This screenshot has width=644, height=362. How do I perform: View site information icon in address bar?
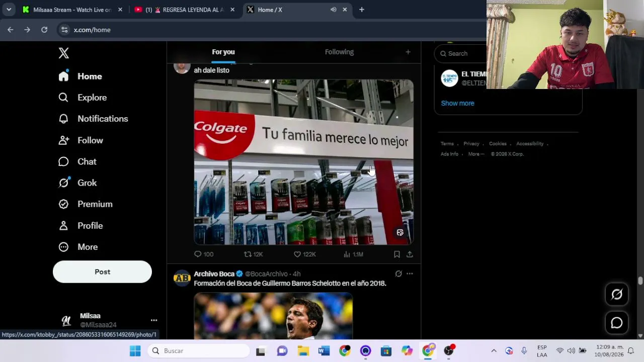pos(64,30)
